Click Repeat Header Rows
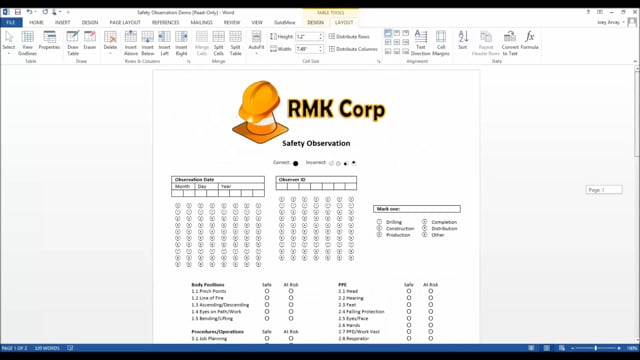640x360 pixels. 486,42
